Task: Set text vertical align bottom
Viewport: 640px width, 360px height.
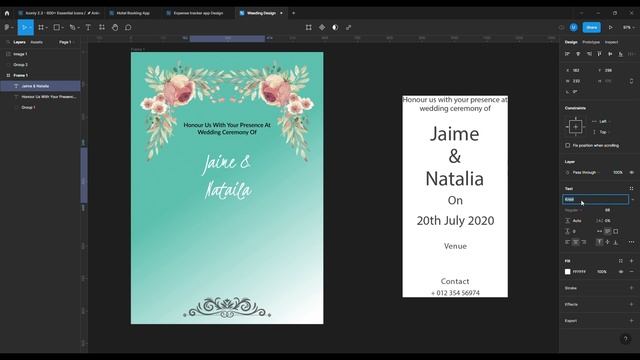Action: pyautogui.click(x=616, y=242)
